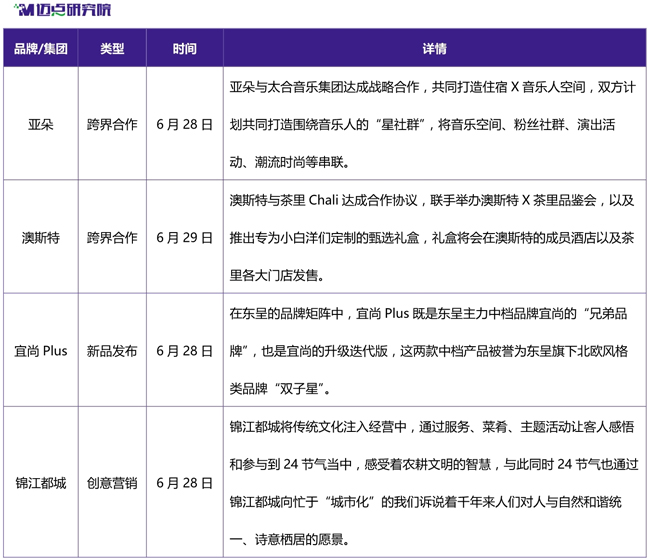Select the 品牌/集团 column header
The width and height of the screenshot is (650, 560).
pyautogui.click(x=41, y=48)
